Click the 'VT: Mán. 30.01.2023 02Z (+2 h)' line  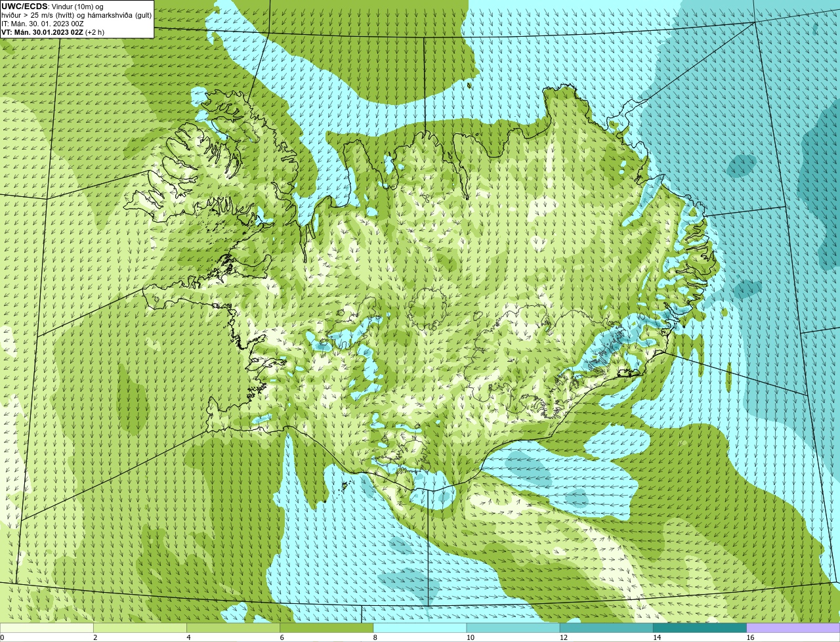[52, 32]
